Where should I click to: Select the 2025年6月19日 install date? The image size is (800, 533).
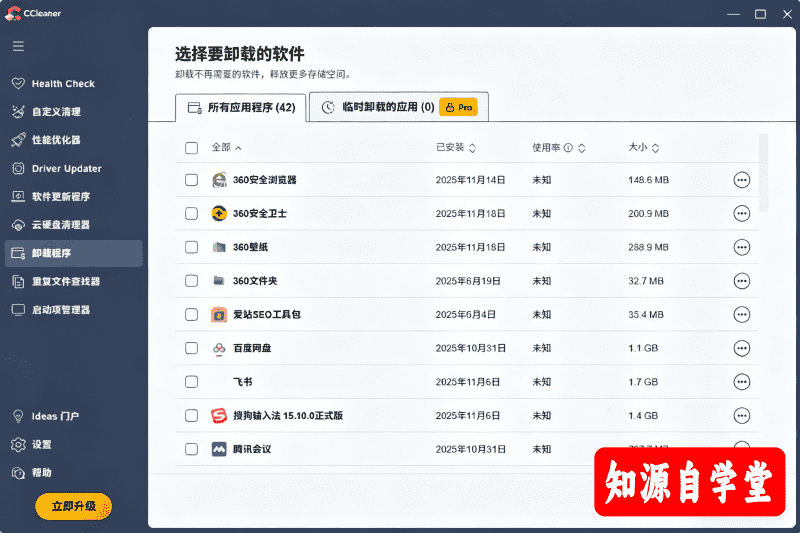point(468,281)
